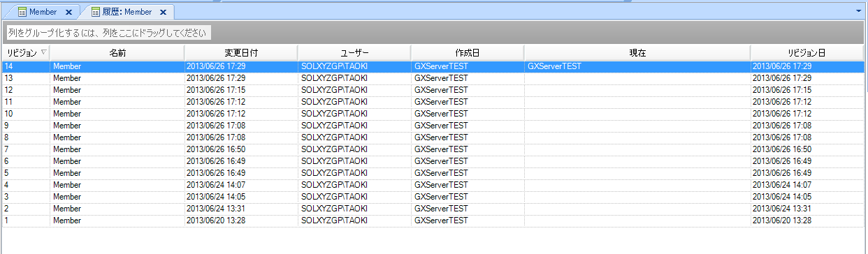Sort by 名前 column header
Viewport: 868px width, 254px height.
[x=117, y=52]
